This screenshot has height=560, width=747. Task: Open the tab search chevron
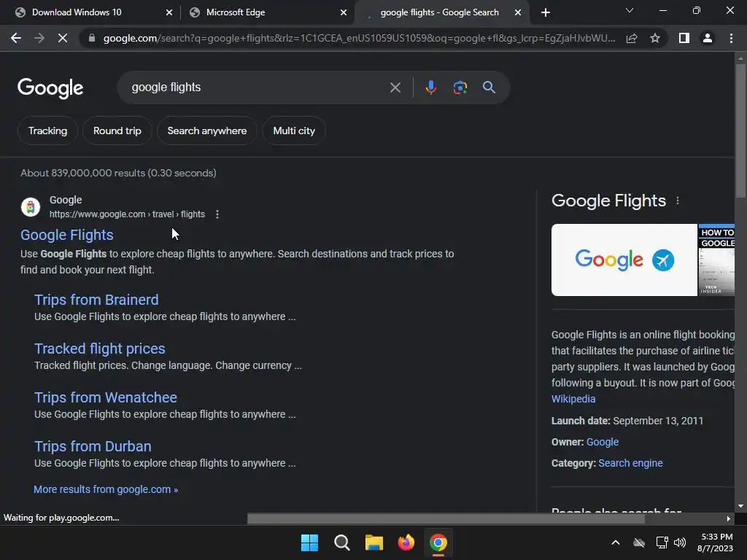coord(630,10)
